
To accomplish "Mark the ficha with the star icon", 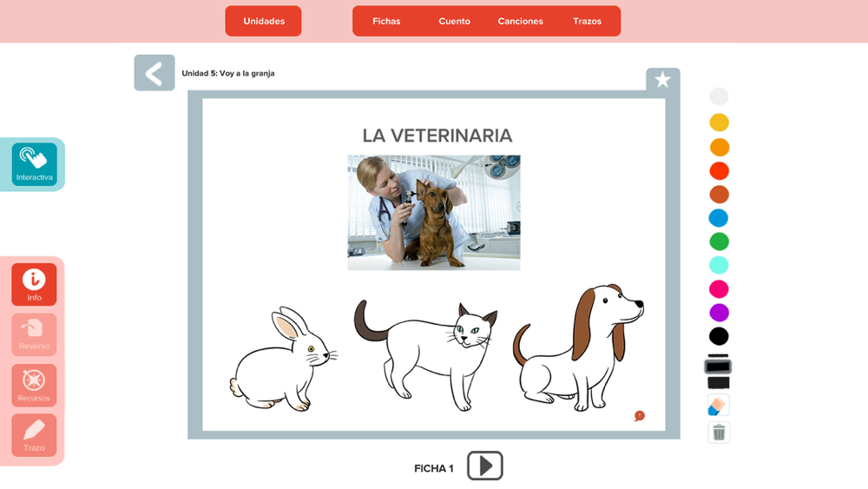I will pos(662,80).
